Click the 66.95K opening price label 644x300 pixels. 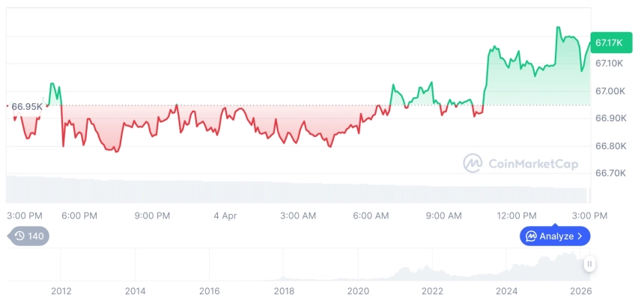click(27, 107)
